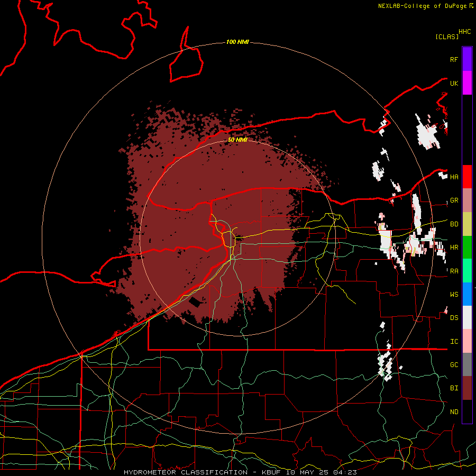
Task: Click the RF purple legend swatch
Action: click(x=467, y=59)
